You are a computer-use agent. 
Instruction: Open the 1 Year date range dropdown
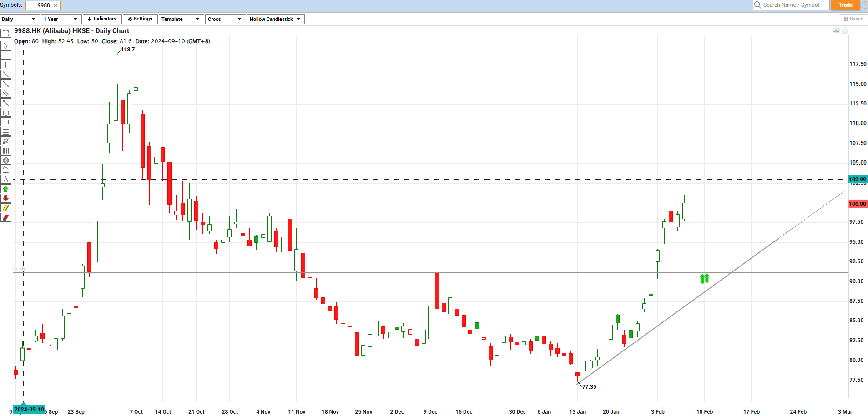coord(61,19)
